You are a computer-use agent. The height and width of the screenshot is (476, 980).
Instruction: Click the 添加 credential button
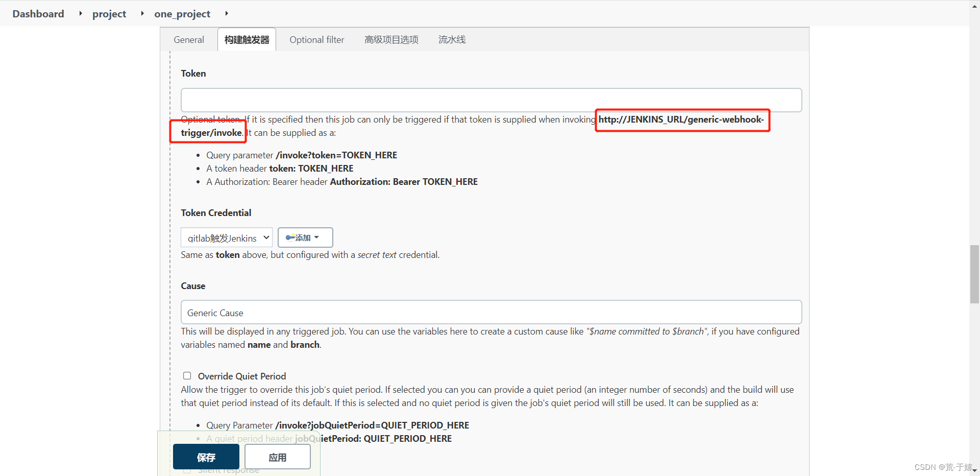305,237
